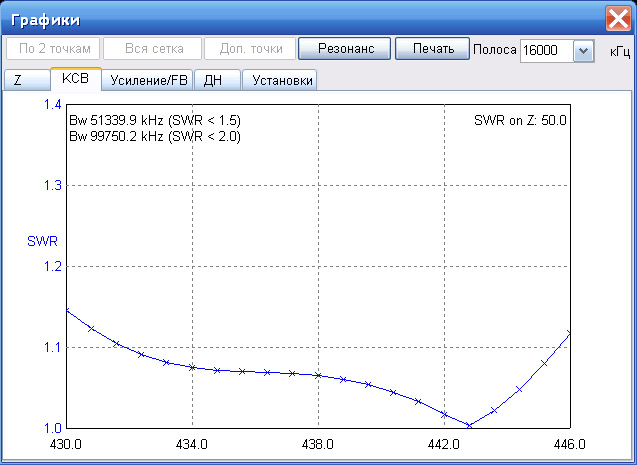Select the КСВ tab
The image size is (637, 465).
point(76,80)
